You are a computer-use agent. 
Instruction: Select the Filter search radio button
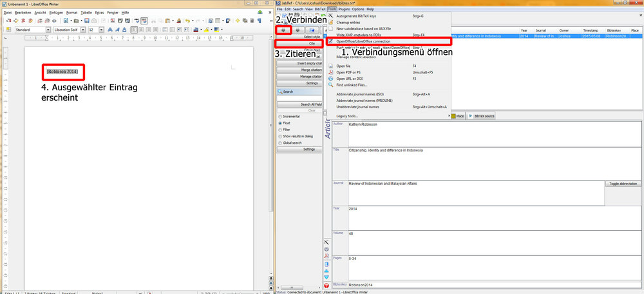click(280, 130)
